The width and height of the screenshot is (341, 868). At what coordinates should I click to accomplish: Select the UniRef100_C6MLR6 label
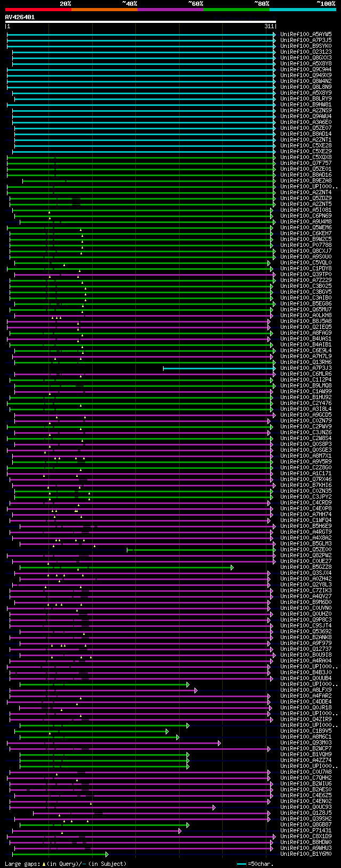pos(306,374)
